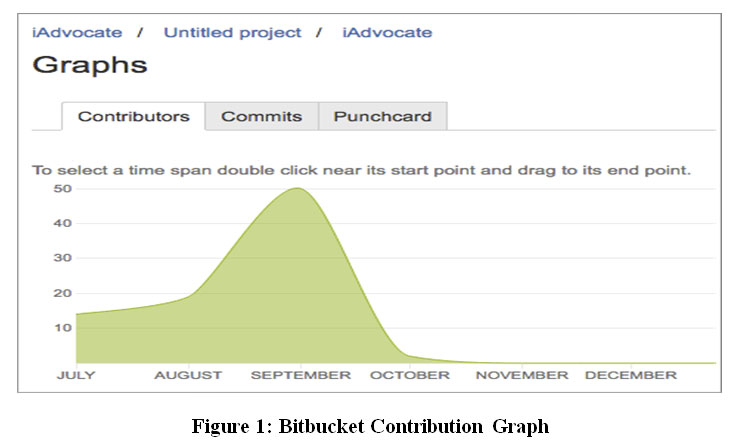Click the OCTOBER label on the time axis
The width and height of the screenshot is (737, 446).
click(x=410, y=375)
